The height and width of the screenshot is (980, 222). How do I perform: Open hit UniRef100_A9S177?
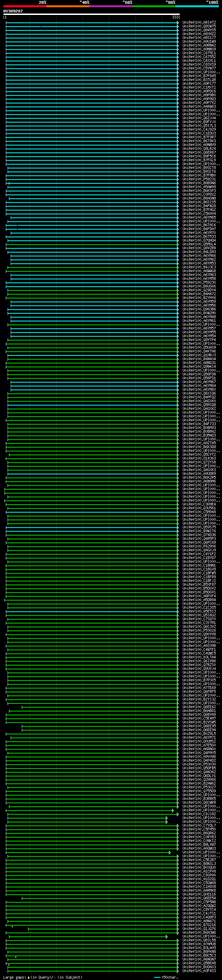click(x=199, y=38)
